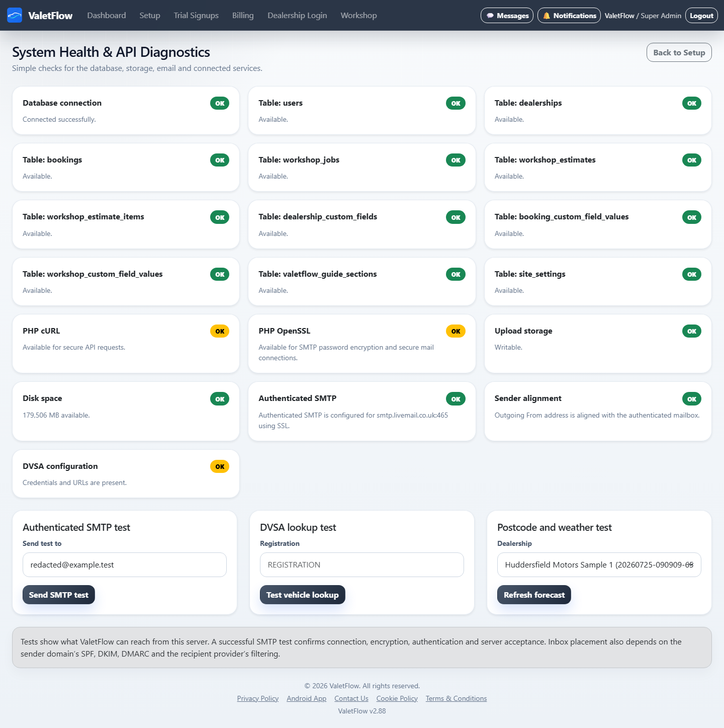724x728 pixels.
Task: Open the Setup menu item
Action: coord(150,16)
